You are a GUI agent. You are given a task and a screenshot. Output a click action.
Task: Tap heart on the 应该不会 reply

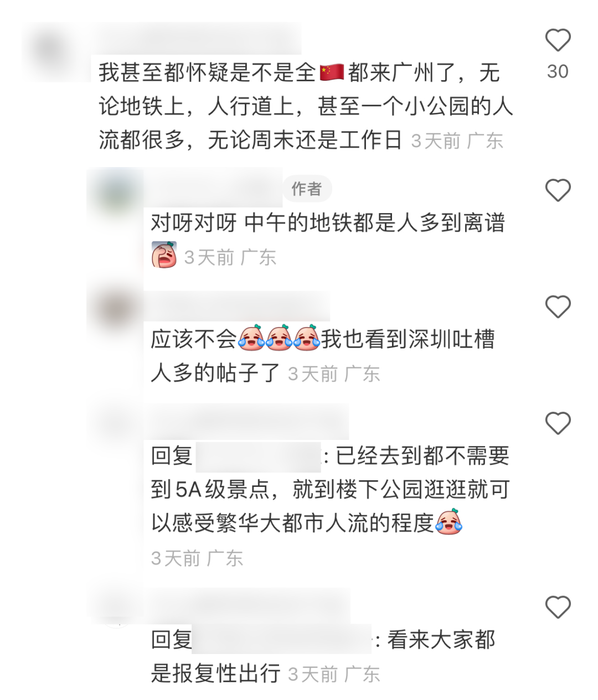point(558,307)
